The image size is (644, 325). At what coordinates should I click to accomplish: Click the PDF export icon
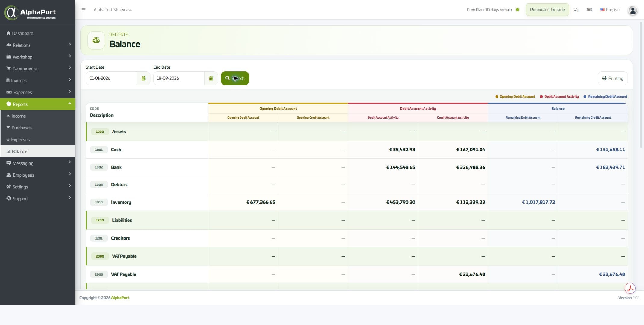pyautogui.click(x=630, y=288)
